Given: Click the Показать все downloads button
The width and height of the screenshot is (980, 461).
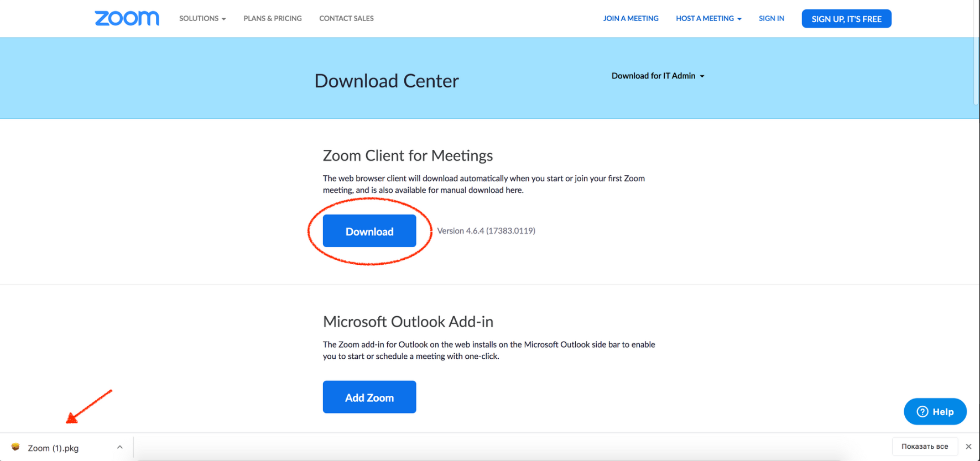Looking at the screenshot, I should click(x=925, y=447).
